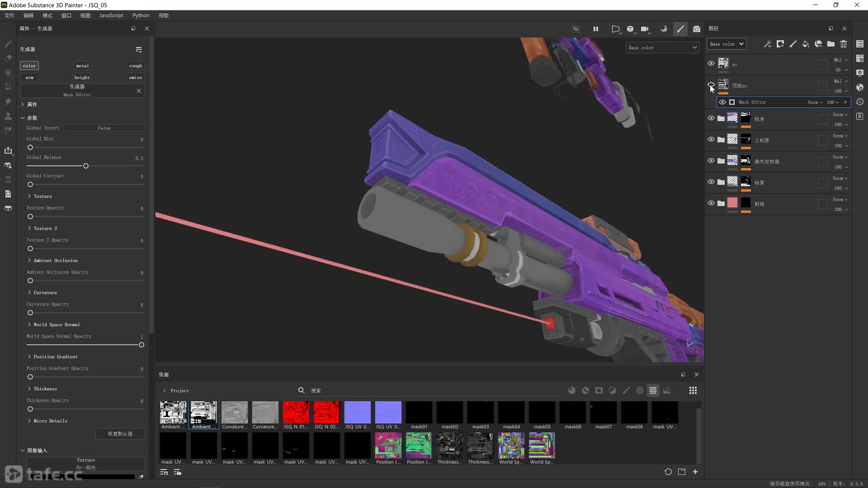Toggle the emiss channel button
868x488 pixels.
(136, 77)
